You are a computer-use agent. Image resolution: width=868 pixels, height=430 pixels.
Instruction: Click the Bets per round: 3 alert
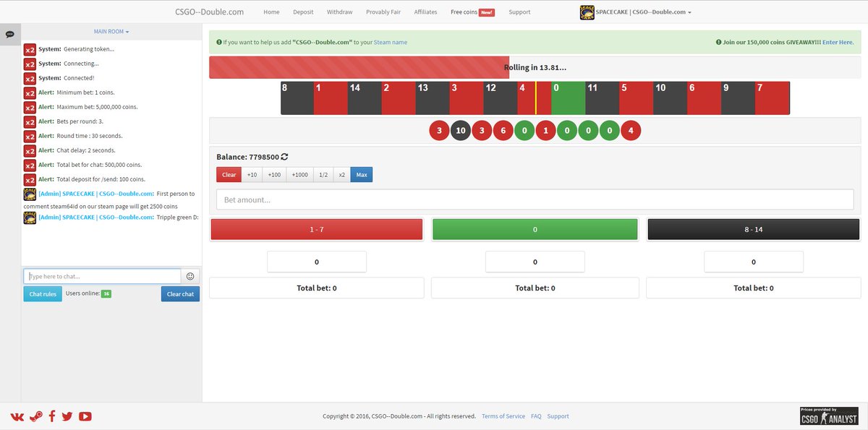tap(71, 121)
